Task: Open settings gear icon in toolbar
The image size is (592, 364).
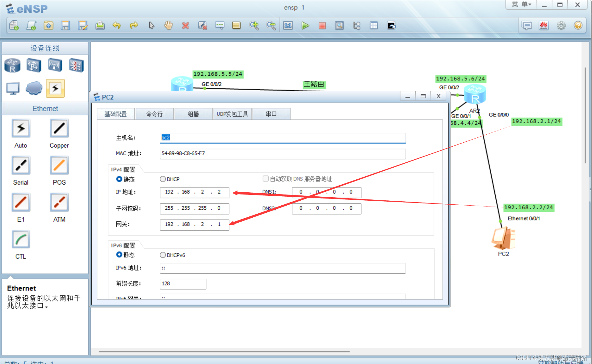Action: (x=561, y=25)
